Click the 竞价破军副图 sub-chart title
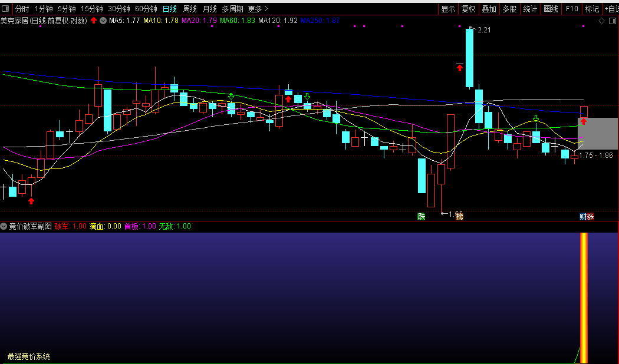Screen dimensions: 619x364 point(31,226)
